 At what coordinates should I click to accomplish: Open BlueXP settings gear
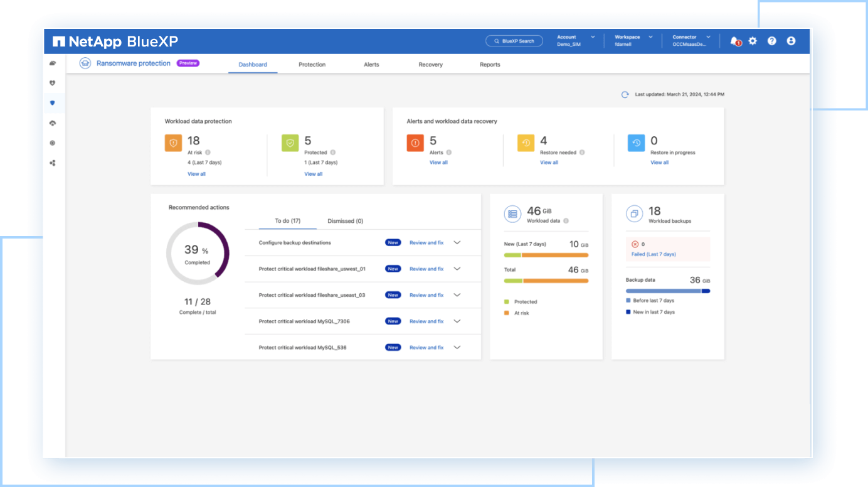pyautogui.click(x=753, y=40)
